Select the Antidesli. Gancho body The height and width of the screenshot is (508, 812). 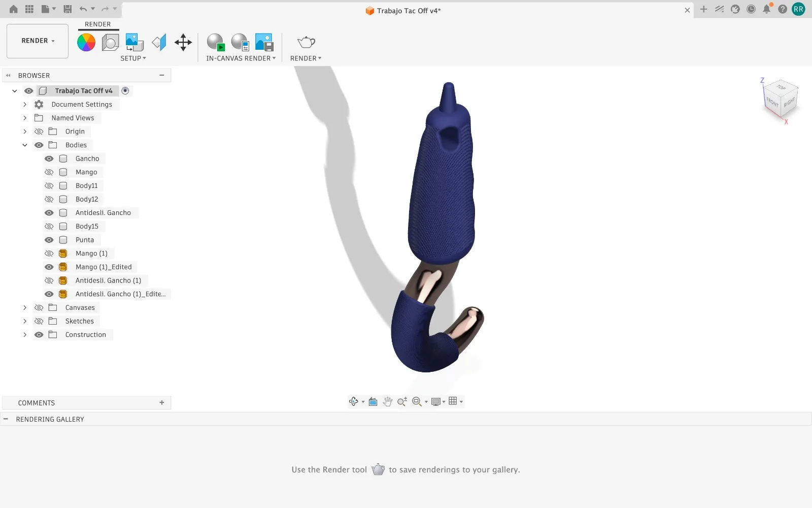coord(103,213)
